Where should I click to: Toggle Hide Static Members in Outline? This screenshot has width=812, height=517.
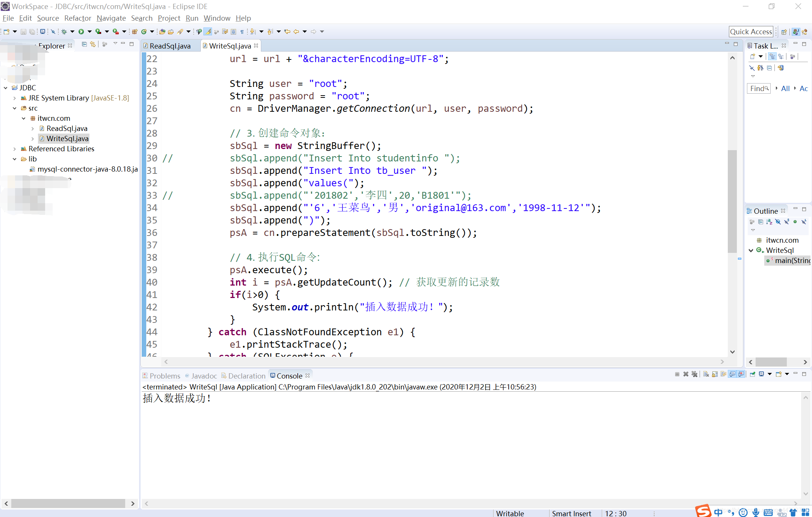(787, 222)
